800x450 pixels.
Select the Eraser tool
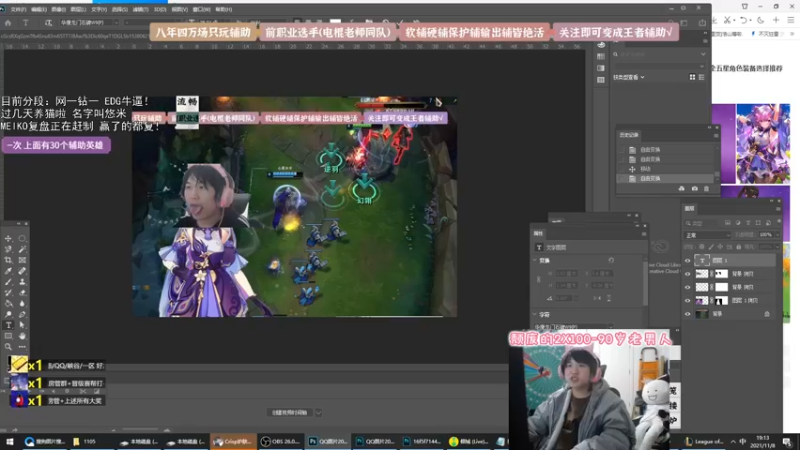point(22,292)
